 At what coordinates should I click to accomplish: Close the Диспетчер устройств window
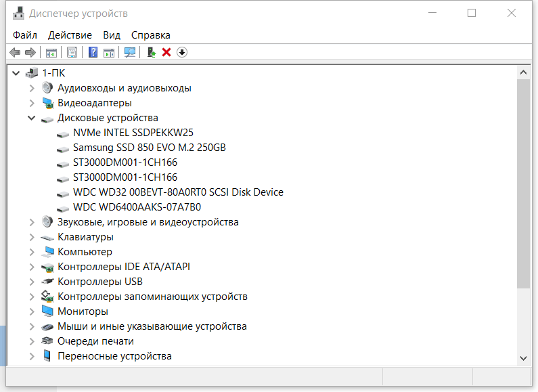point(512,13)
